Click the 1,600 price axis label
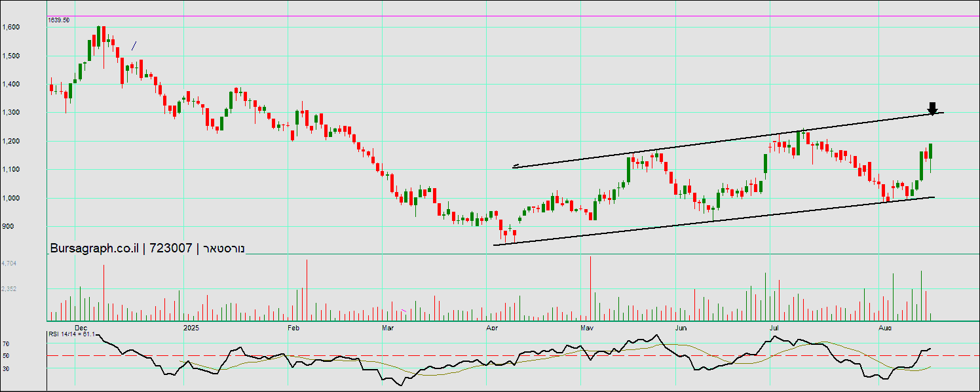Screen dimensions: 980x392 click(x=10, y=28)
